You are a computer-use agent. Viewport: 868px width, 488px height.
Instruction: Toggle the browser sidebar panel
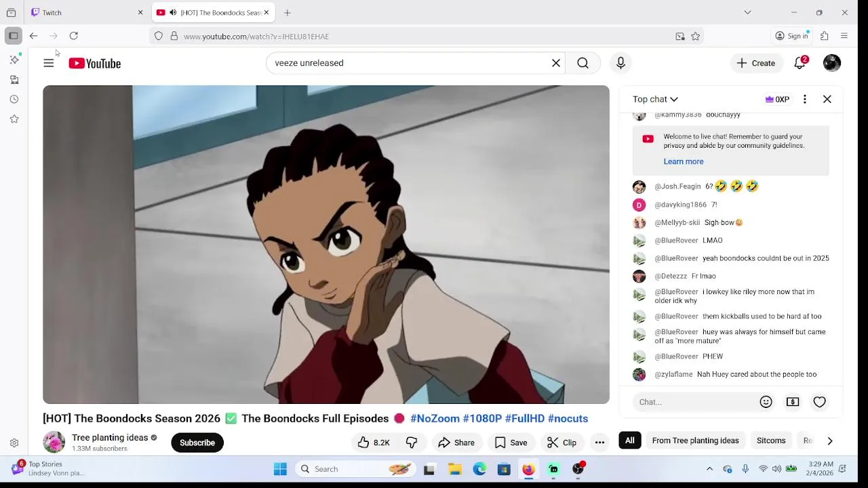[14, 36]
